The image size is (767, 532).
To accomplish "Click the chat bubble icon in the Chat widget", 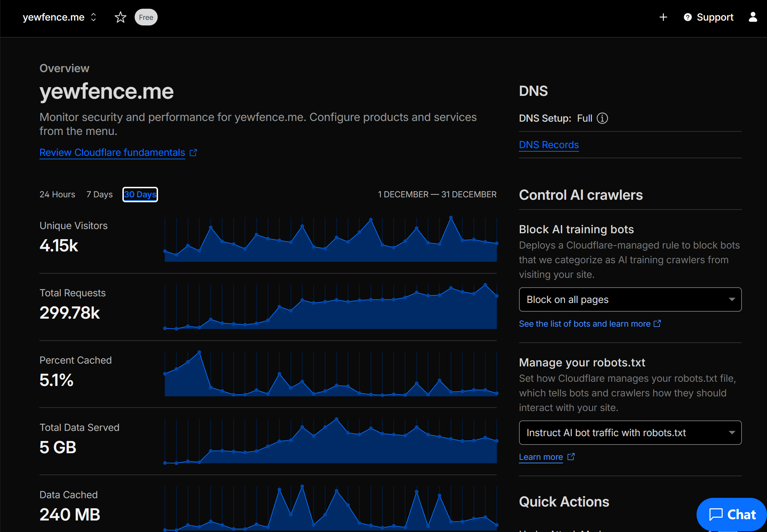I will tap(716, 514).
